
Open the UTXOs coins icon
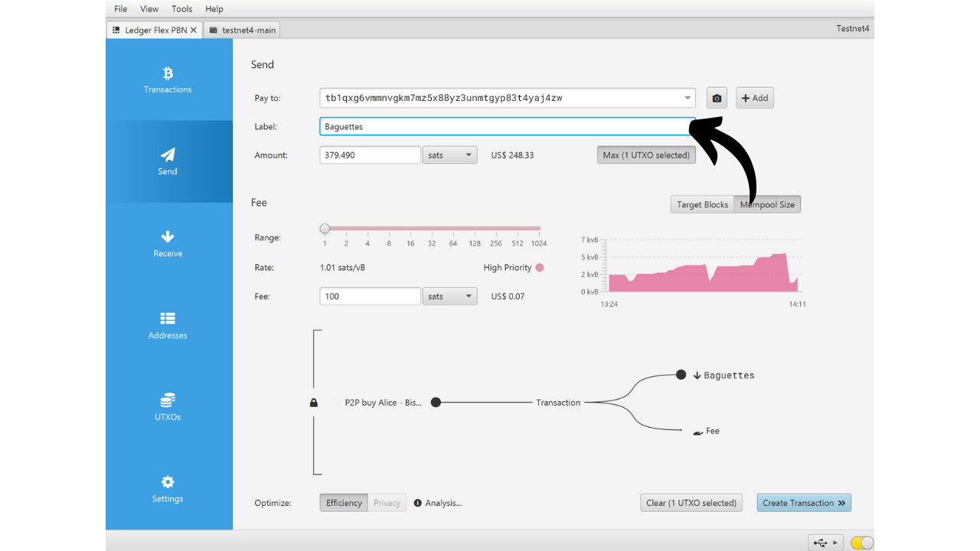pos(168,400)
